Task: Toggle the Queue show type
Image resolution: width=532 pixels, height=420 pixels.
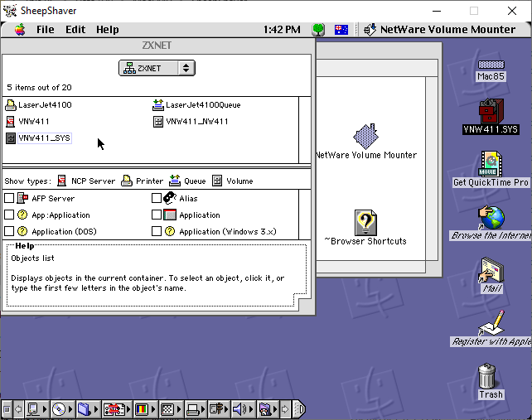Action: (x=187, y=181)
